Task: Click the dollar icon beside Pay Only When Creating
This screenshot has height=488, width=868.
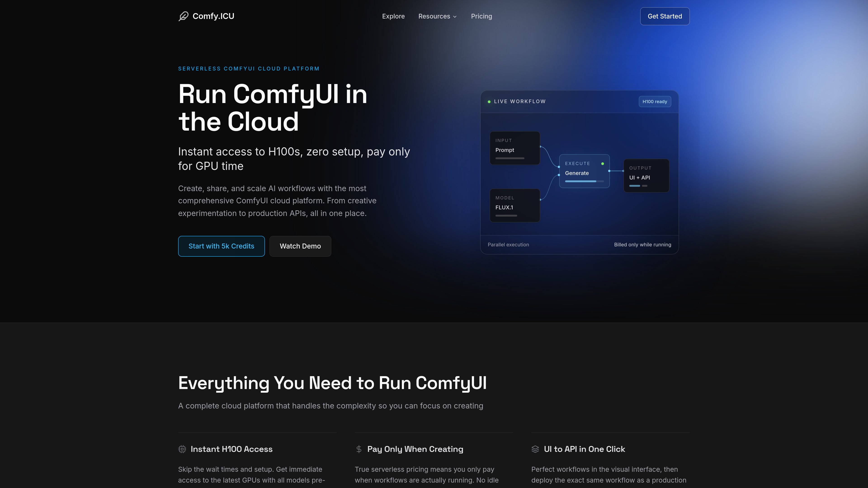Action: [x=359, y=449]
